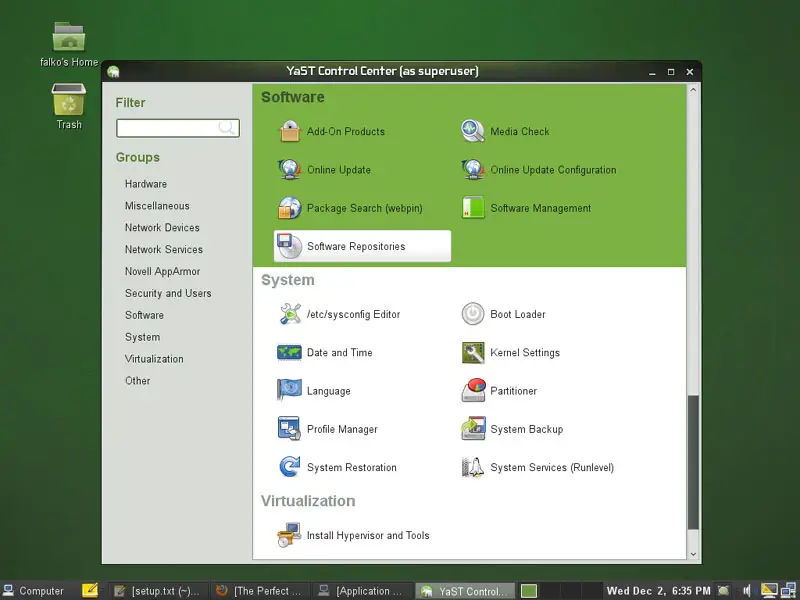
Task: Select the System group in sidebar
Action: tap(142, 337)
